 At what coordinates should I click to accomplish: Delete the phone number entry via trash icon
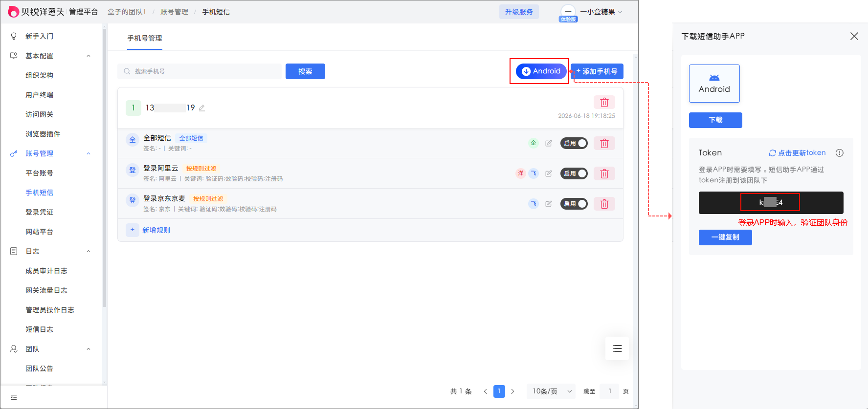pos(604,102)
